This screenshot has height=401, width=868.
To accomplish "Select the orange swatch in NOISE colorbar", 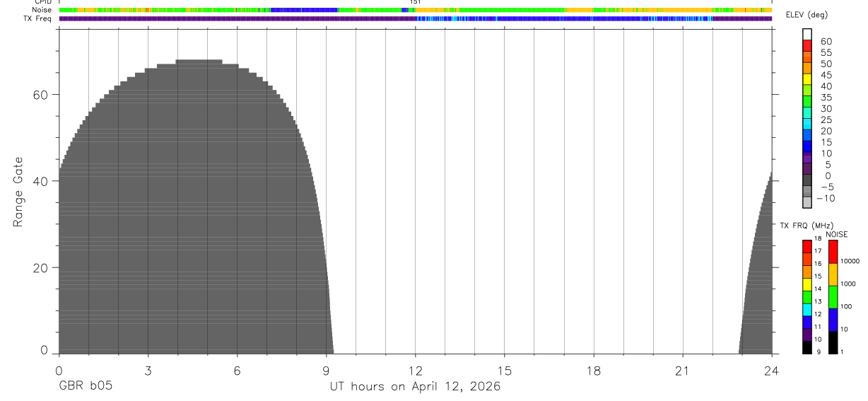I will 833,274.
